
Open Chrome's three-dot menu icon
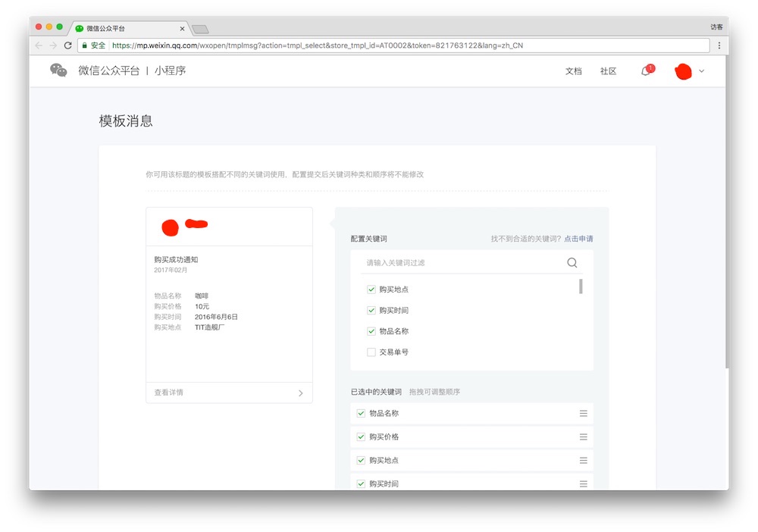click(x=719, y=45)
